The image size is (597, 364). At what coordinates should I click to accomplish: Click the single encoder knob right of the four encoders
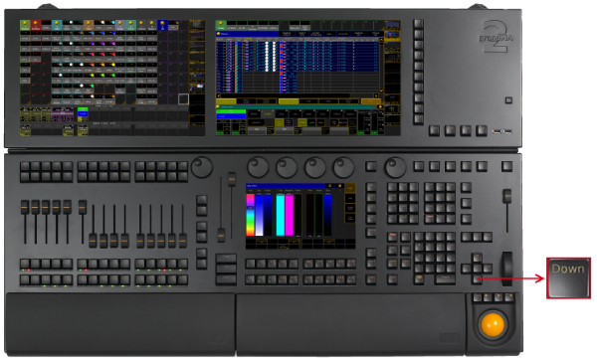[396, 167]
